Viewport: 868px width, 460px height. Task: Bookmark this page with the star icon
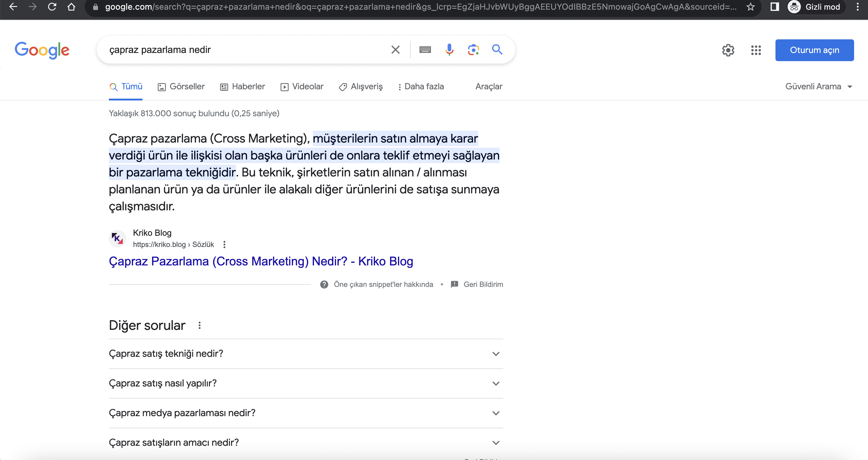pos(750,7)
